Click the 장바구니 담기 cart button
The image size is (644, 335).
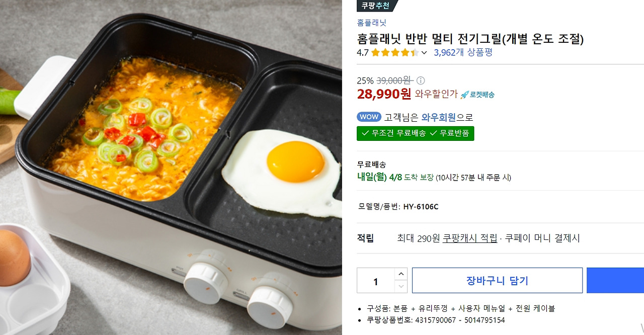click(x=497, y=280)
